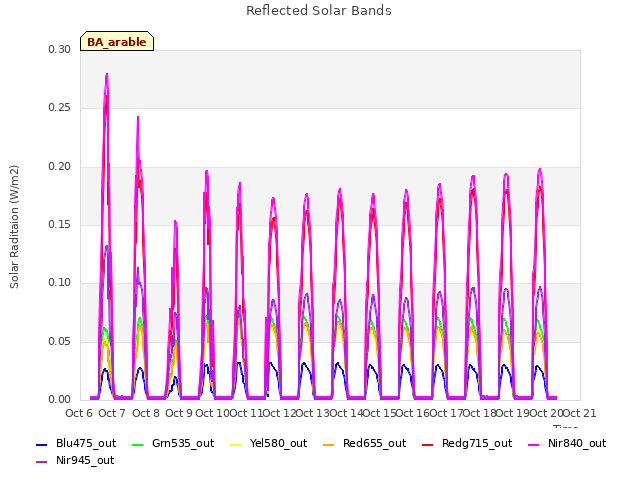Click the 0.20 y-axis tick label

pyautogui.click(x=59, y=167)
